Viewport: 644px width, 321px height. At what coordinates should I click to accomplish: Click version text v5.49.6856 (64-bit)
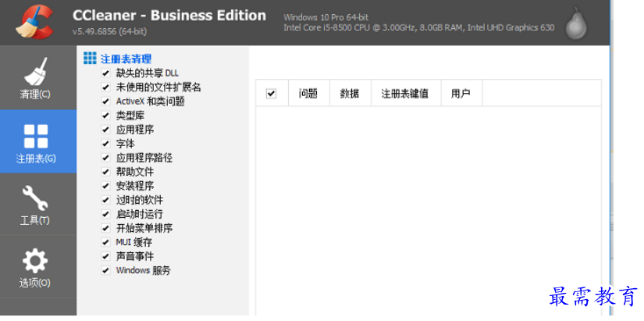(109, 31)
